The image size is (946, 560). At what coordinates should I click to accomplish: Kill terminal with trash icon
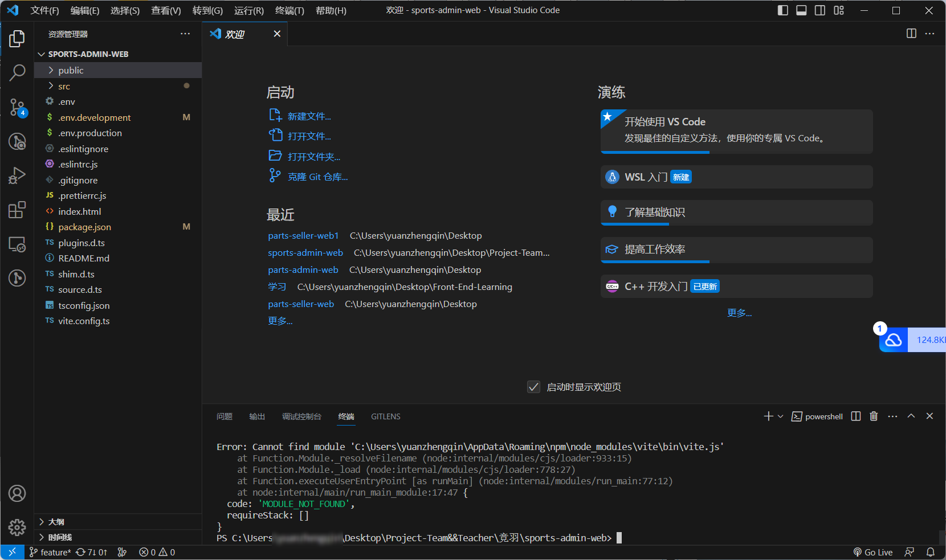[874, 416]
